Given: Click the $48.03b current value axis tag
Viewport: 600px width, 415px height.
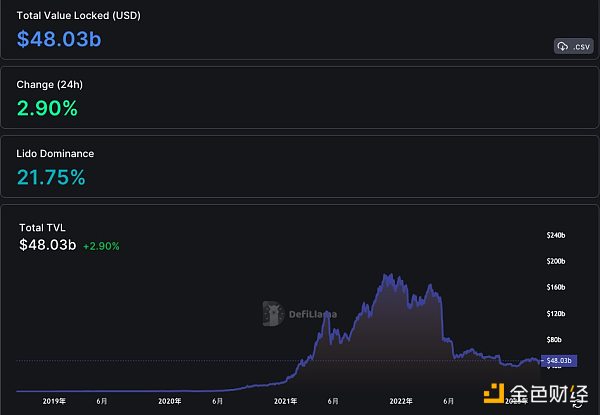Looking at the screenshot, I should pyautogui.click(x=557, y=360).
